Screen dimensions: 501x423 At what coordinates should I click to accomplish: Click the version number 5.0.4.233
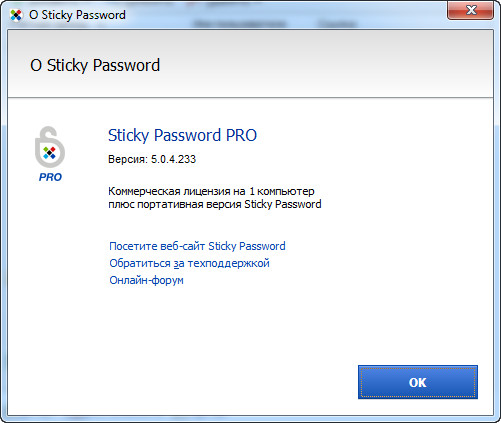(173, 159)
